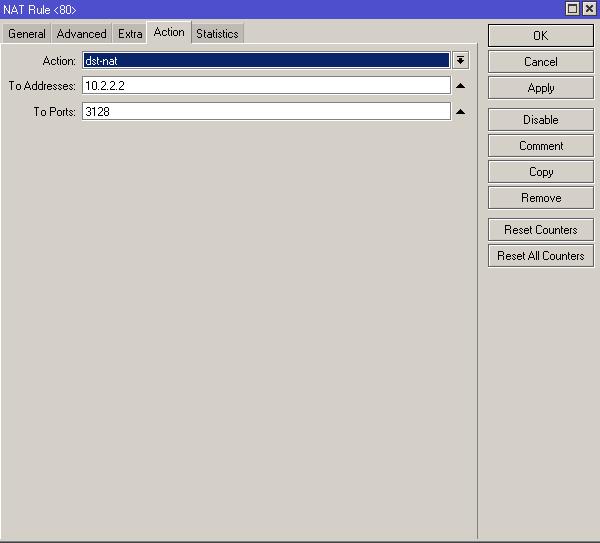Switch to the Advanced tab
The image size is (600, 543).
pyautogui.click(x=82, y=34)
